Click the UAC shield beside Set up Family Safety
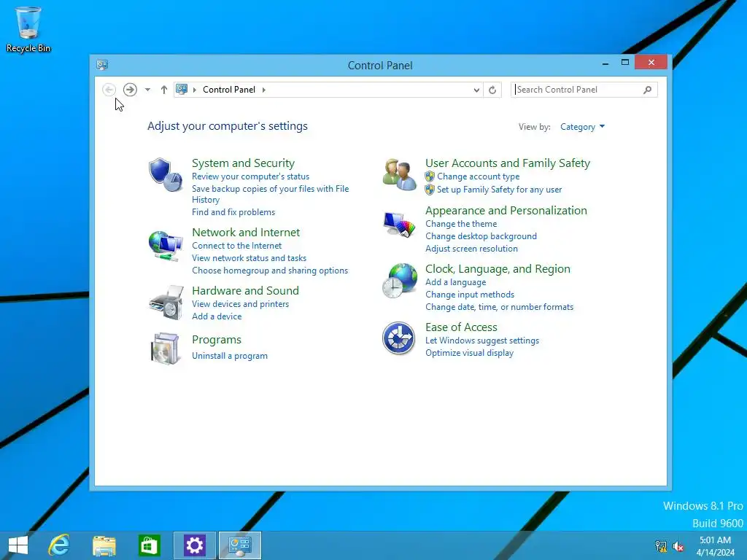The image size is (747, 560). pyautogui.click(x=430, y=190)
